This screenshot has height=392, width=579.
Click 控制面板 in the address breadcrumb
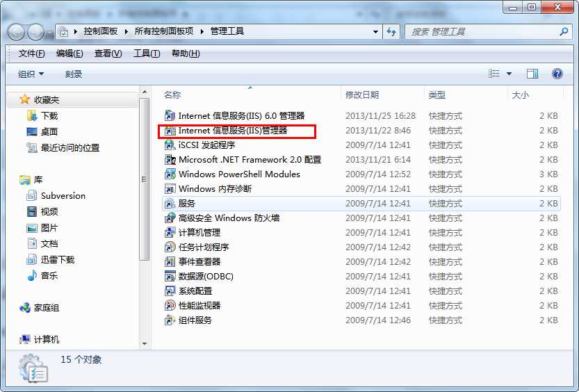(x=100, y=31)
